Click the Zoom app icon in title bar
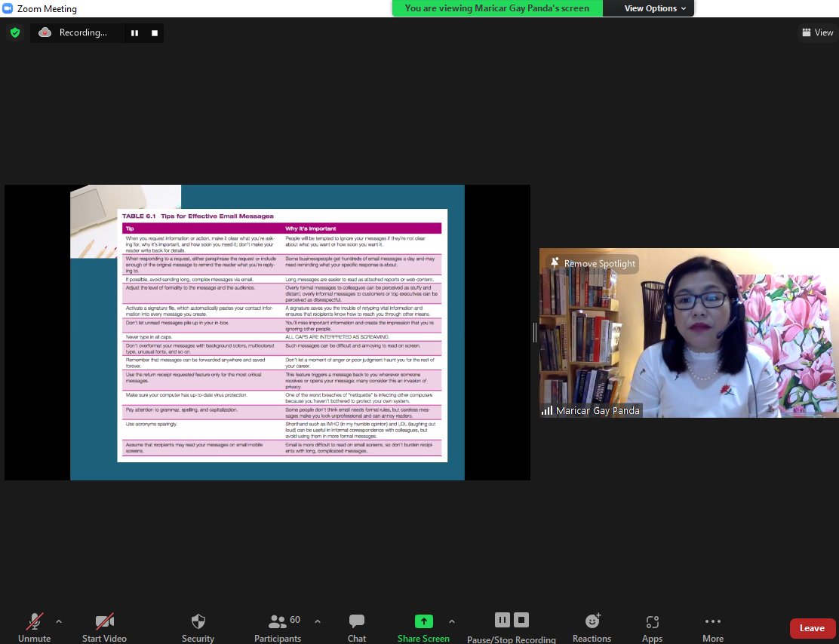The width and height of the screenshot is (839, 644). point(8,8)
